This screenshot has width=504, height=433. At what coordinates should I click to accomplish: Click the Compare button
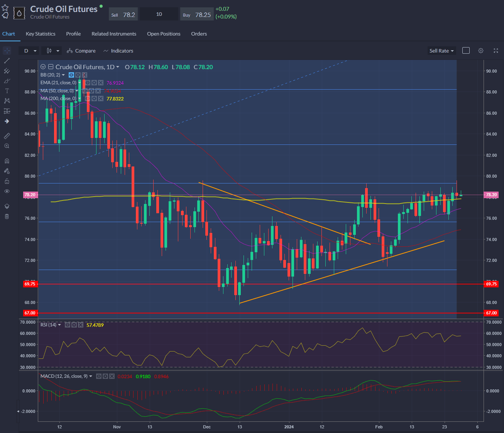[81, 51]
